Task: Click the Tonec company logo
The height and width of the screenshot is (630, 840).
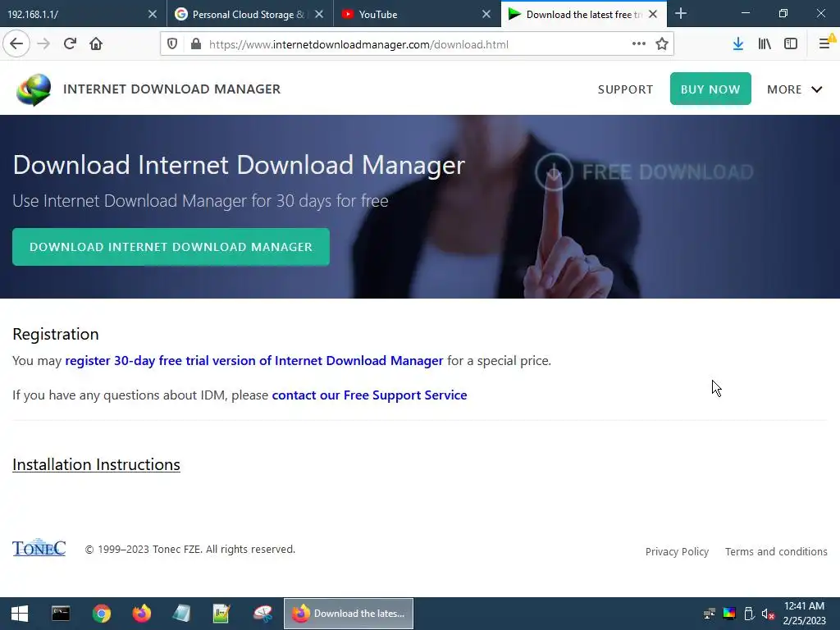Action: point(39,547)
